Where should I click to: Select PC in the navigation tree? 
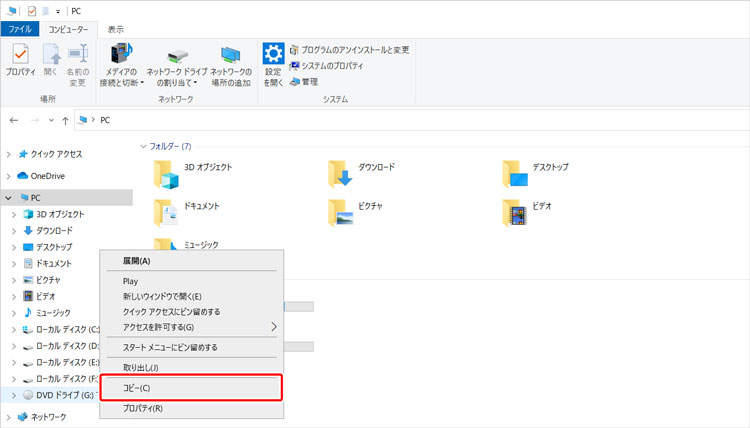[31, 198]
